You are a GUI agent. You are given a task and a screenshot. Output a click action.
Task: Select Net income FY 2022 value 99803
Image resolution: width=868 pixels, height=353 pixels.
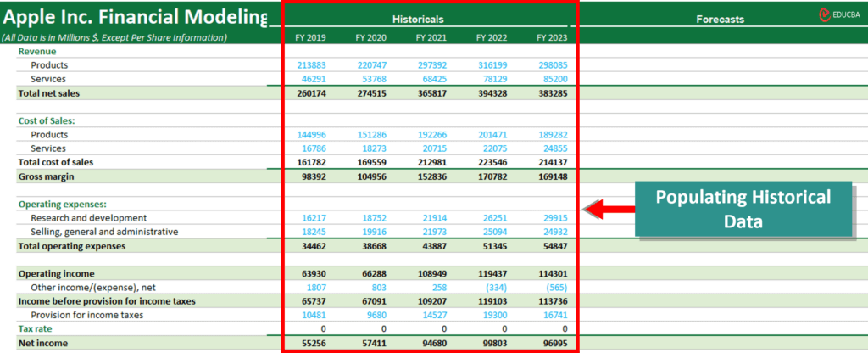click(495, 343)
